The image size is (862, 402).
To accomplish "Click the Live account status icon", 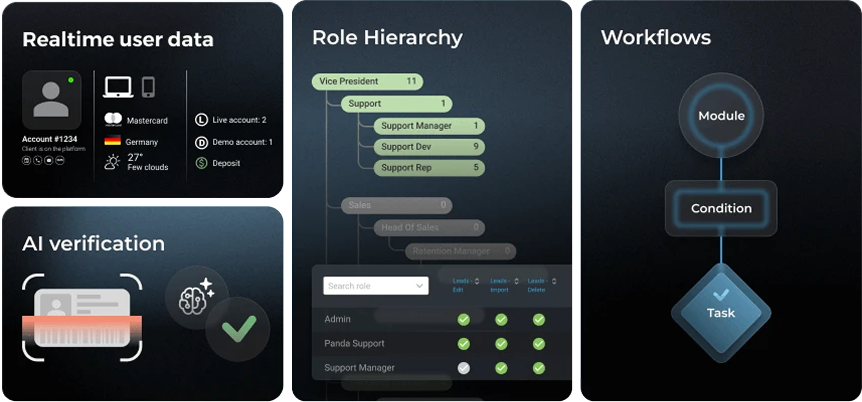I will (201, 120).
